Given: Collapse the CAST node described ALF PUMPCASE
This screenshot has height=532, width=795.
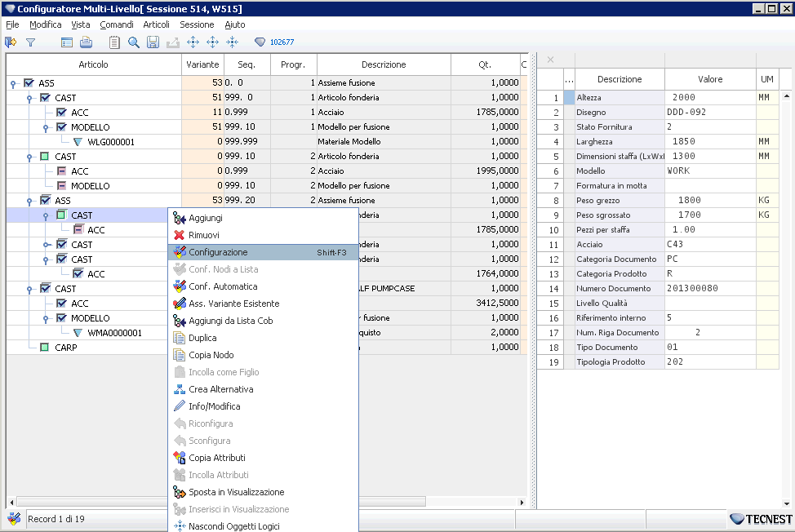Looking at the screenshot, I should click(x=29, y=290).
